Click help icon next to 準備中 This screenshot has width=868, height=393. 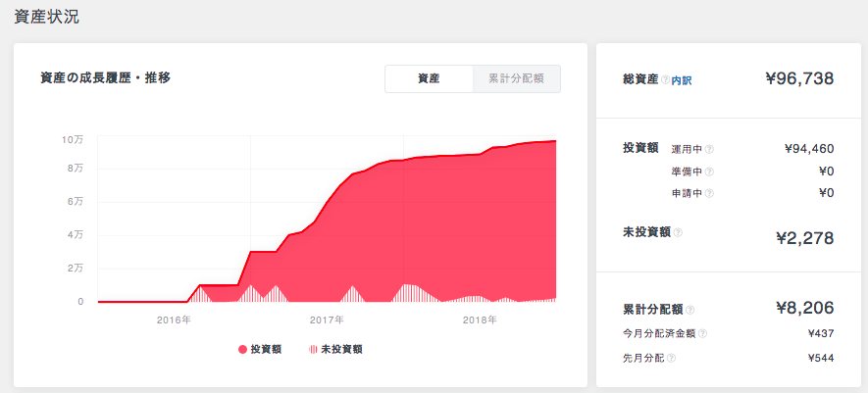coord(709,172)
